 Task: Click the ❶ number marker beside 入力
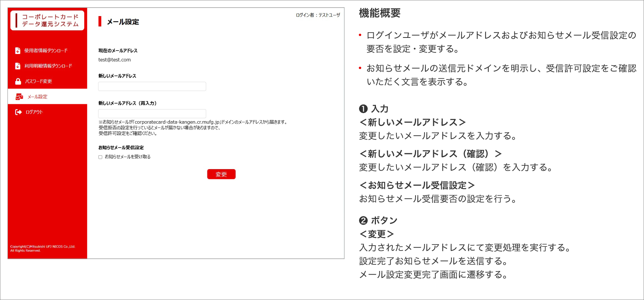tap(363, 109)
